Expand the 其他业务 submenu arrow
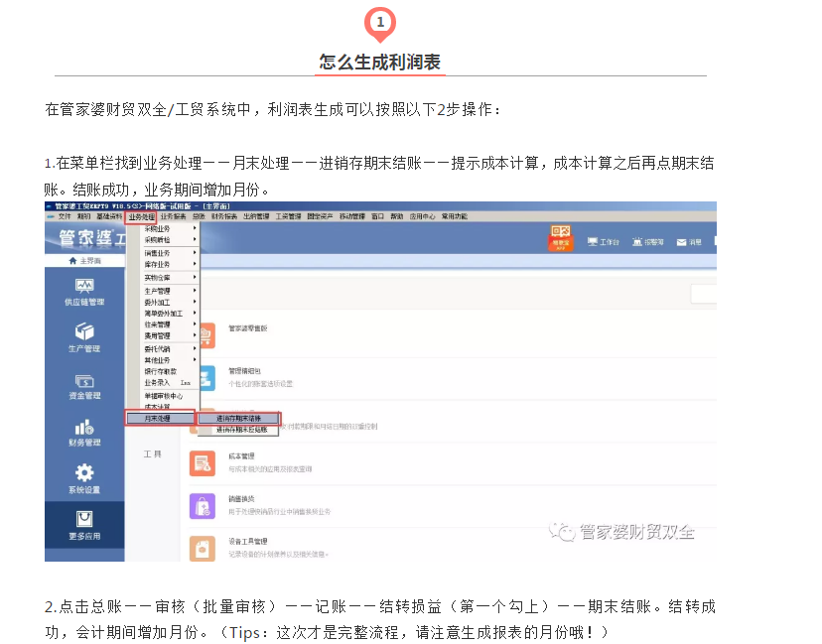This screenshot has height=644, width=822. [195, 359]
